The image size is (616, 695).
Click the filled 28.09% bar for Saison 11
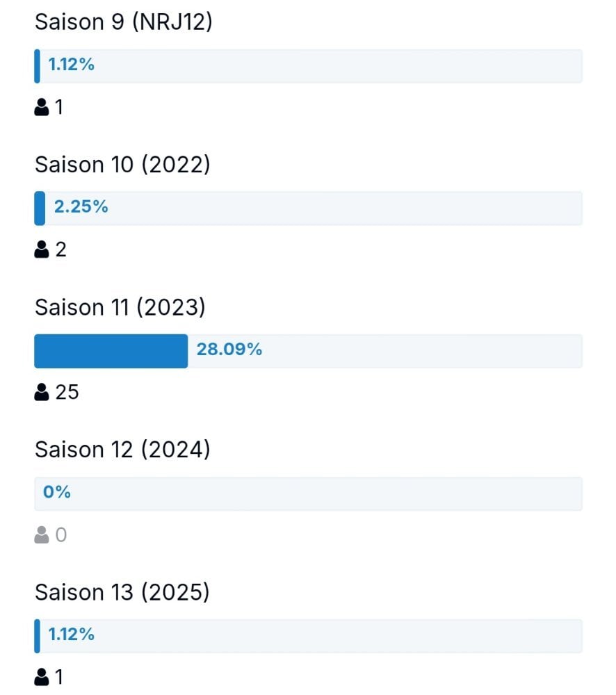pos(111,351)
